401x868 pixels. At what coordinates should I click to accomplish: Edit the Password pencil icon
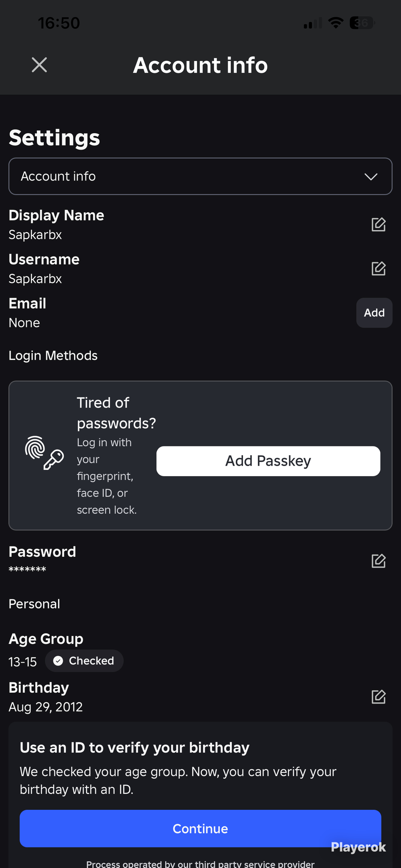coord(379,561)
